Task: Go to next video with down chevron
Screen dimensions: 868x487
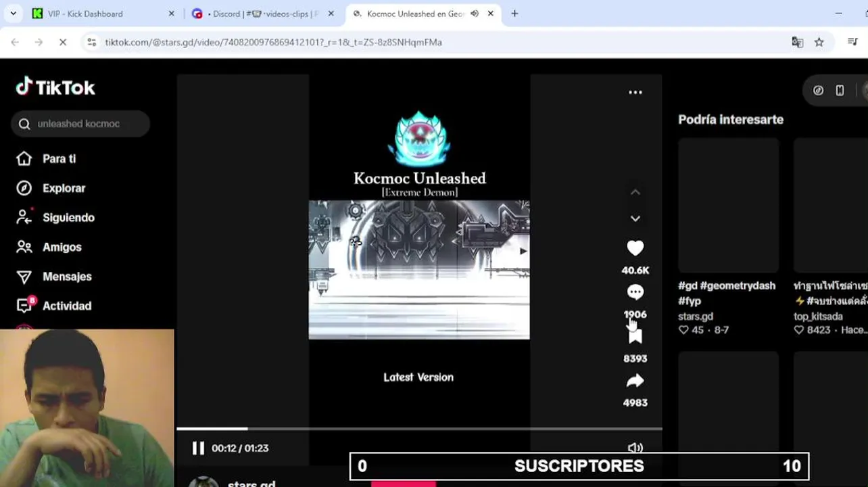Action: click(635, 218)
